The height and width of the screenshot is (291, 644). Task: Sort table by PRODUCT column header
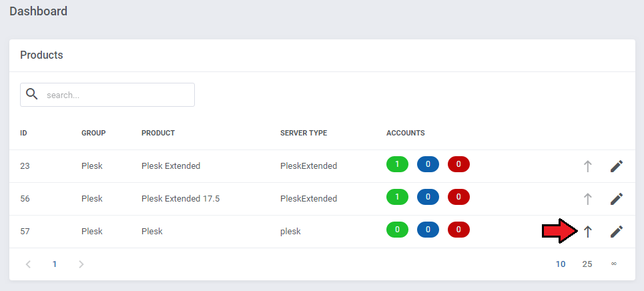(158, 133)
